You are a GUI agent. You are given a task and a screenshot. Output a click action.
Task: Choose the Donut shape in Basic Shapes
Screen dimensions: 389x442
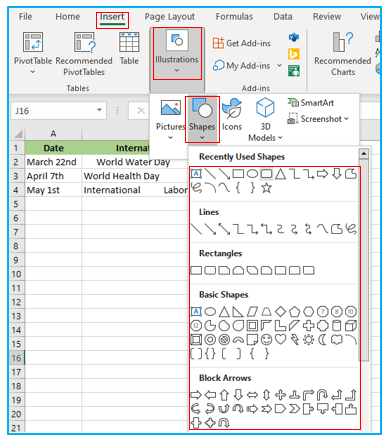[x=210, y=340]
